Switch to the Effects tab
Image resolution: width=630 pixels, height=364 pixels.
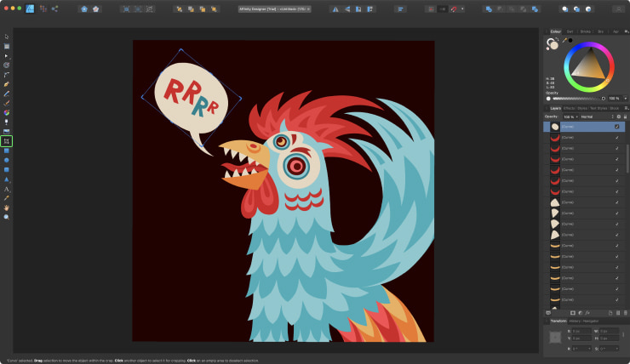click(569, 108)
